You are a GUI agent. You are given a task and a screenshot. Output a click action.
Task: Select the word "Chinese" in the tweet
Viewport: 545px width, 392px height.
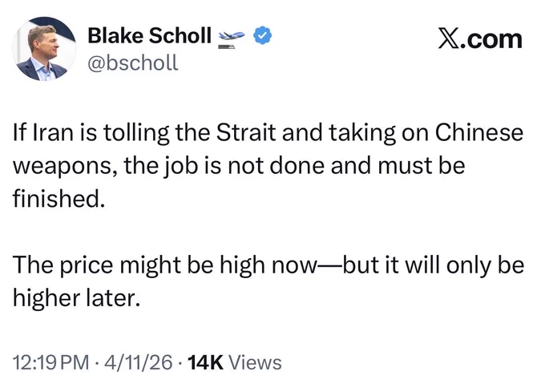[x=479, y=133]
